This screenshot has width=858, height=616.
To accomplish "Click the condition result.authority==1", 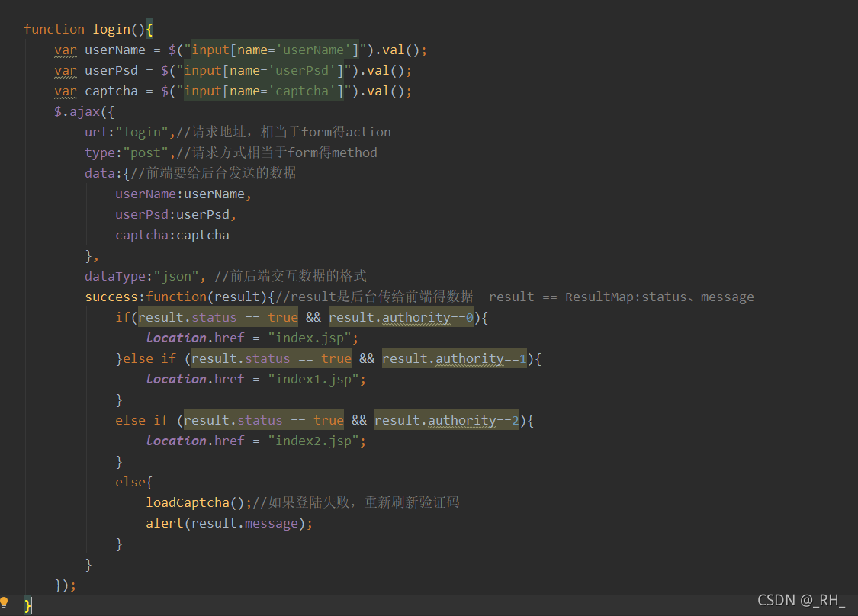I will [x=455, y=358].
